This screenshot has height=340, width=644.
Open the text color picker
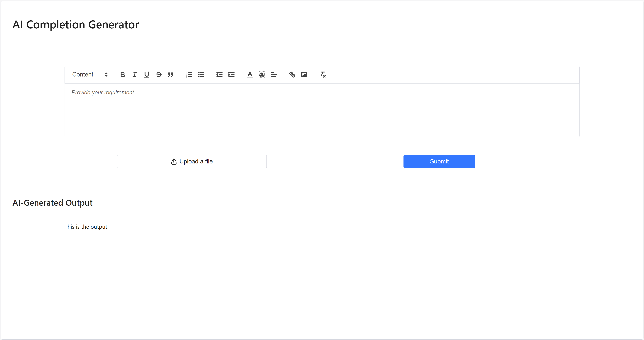[250, 75]
